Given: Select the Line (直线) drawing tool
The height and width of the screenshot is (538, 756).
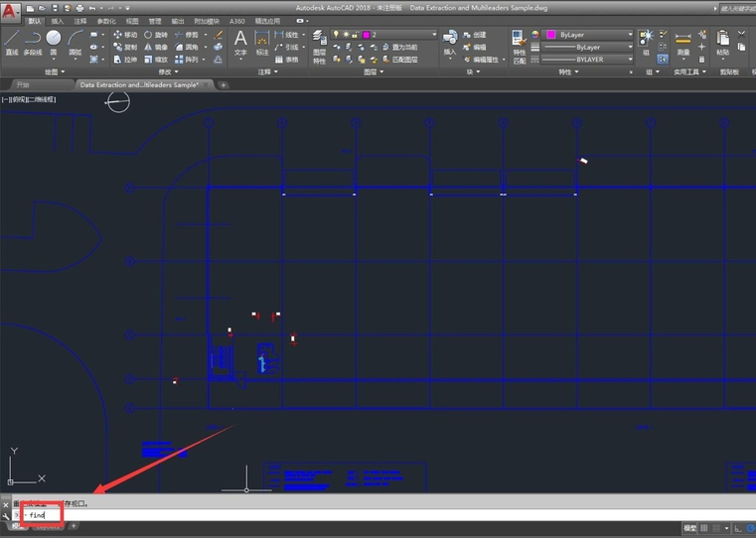Looking at the screenshot, I should click(x=12, y=42).
